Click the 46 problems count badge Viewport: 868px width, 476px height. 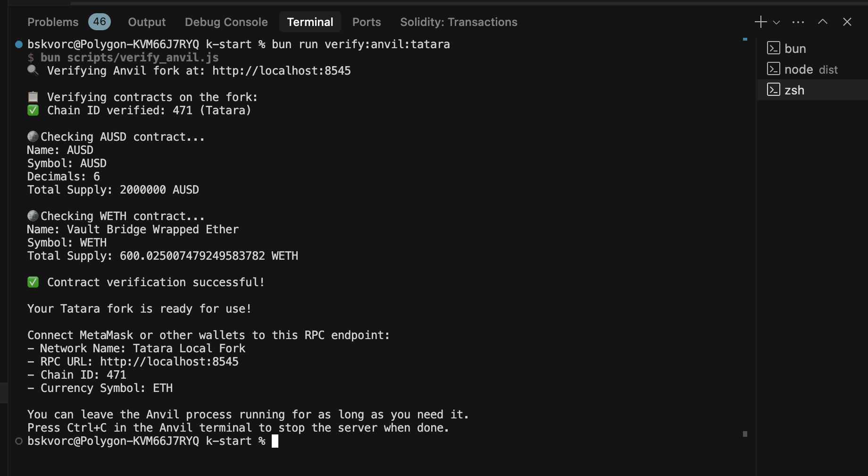click(100, 22)
